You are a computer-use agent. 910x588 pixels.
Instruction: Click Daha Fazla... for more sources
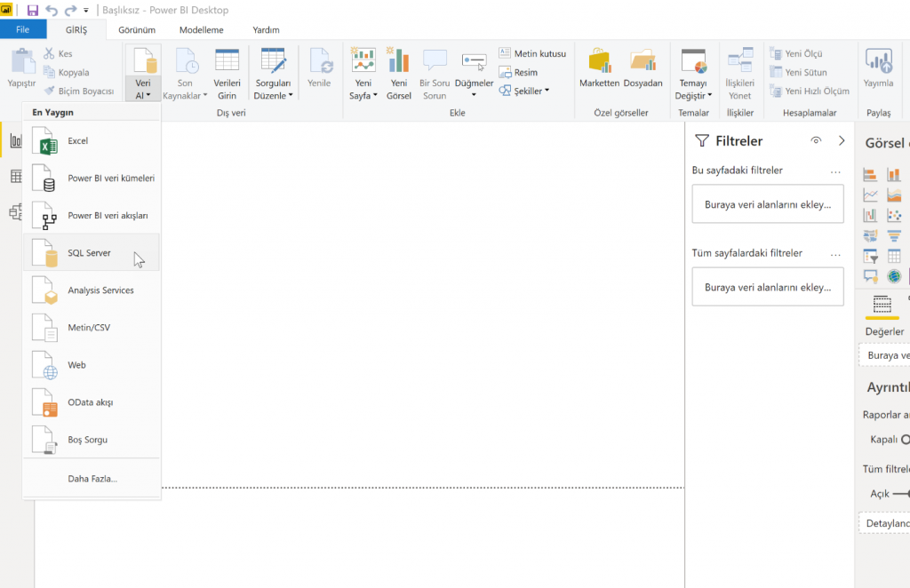point(92,479)
